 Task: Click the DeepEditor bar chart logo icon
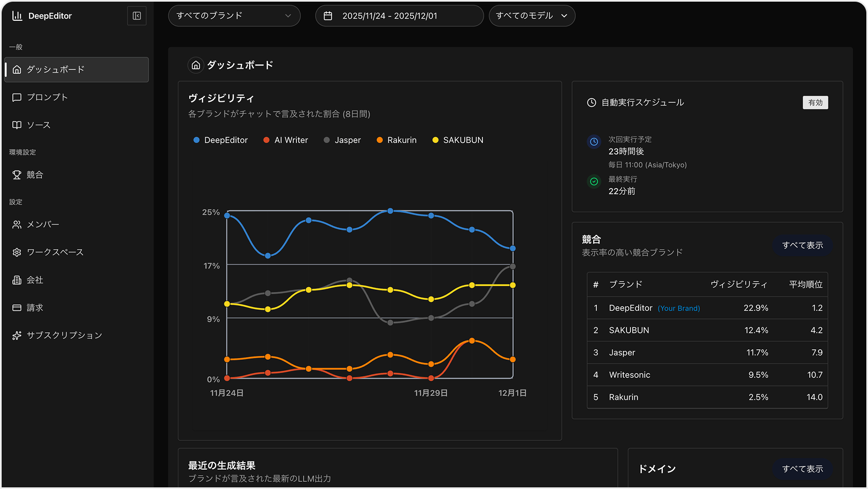coord(17,16)
